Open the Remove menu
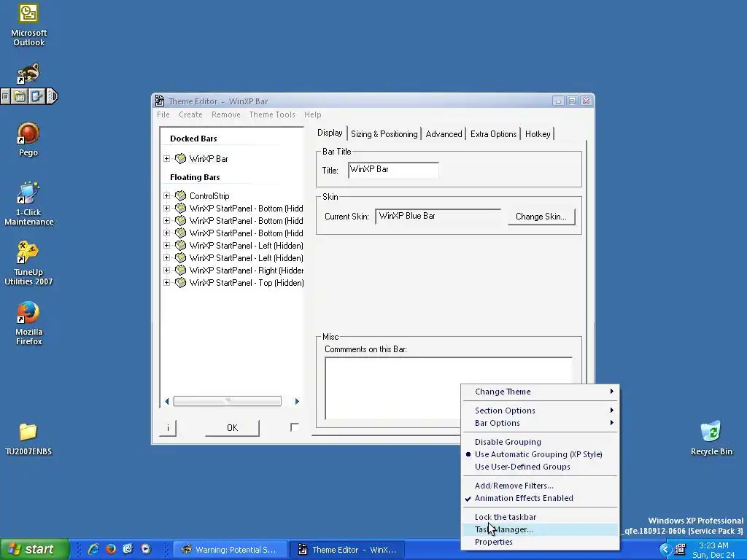Viewport: 747px width, 560px height. [x=226, y=114]
